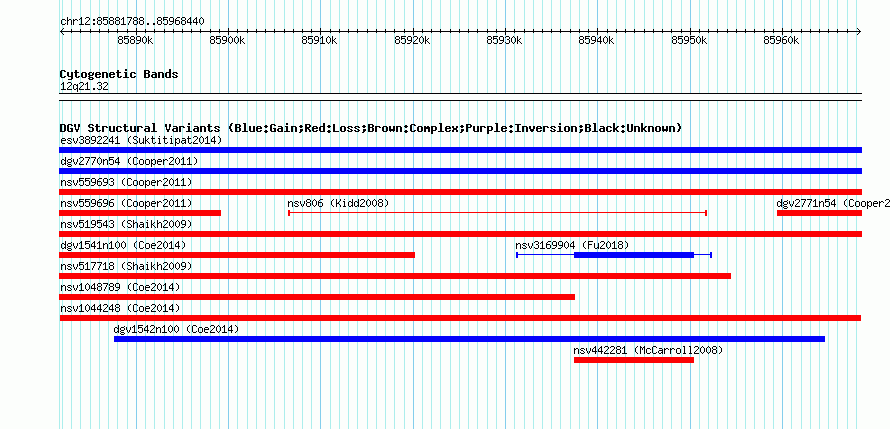The image size is (890, 429).
Task: Open nsv806 (Kidd2008) label
Action: (x=338, y=203)
